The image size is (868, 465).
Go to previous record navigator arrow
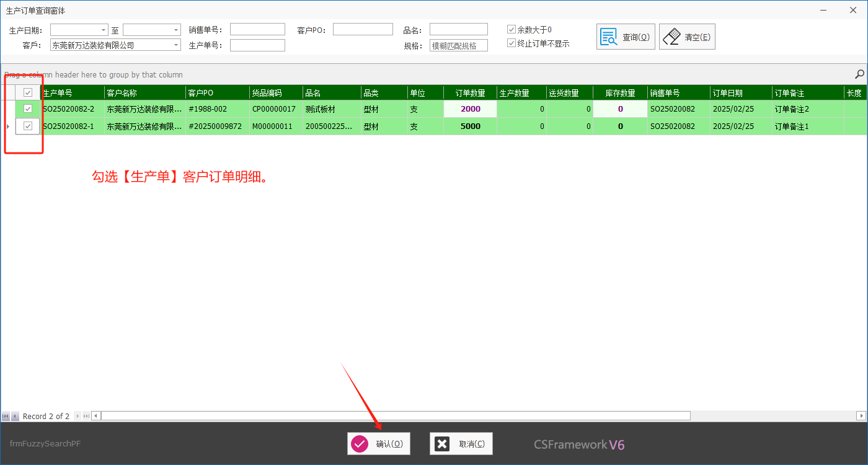click(x=15, y=416)
